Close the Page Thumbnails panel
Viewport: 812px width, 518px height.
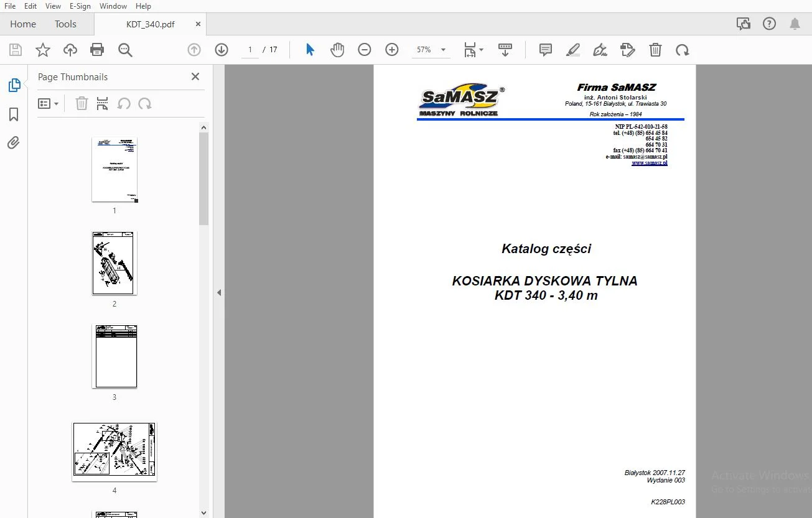tap(195, 76)
